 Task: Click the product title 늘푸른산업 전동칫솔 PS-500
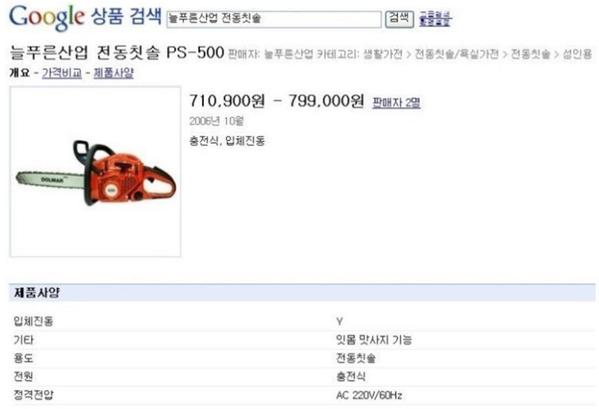pos(117,53)
